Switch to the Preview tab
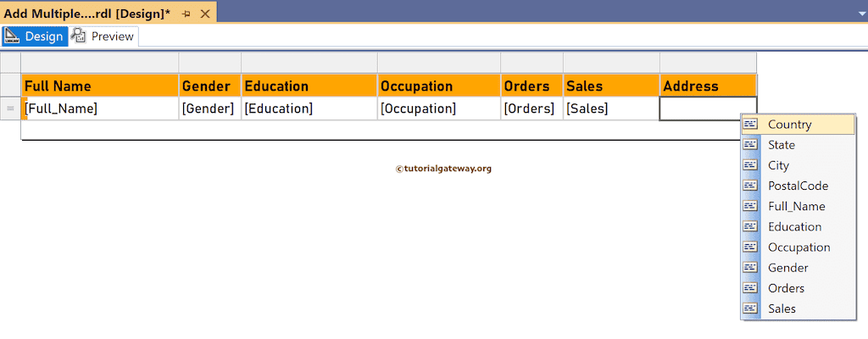Viewport: 868px width, 339px height. pyautogui.click(x=103, y=36)
